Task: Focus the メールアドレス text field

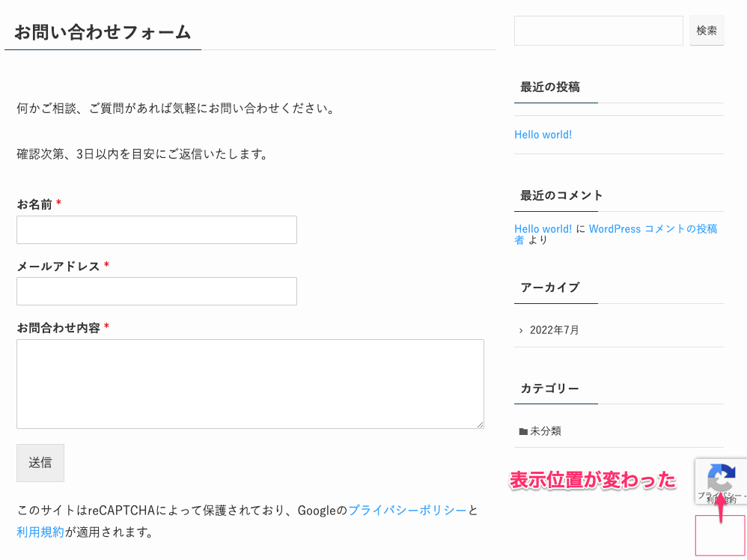Action: (156, 291)
